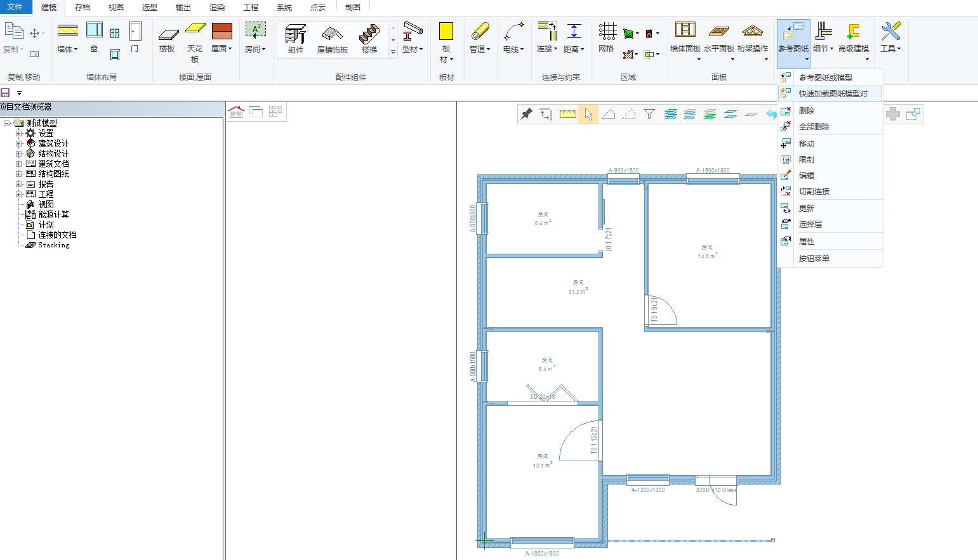
Task: Choose 移动 in the dropdown menu
Action: coord(830,143)
